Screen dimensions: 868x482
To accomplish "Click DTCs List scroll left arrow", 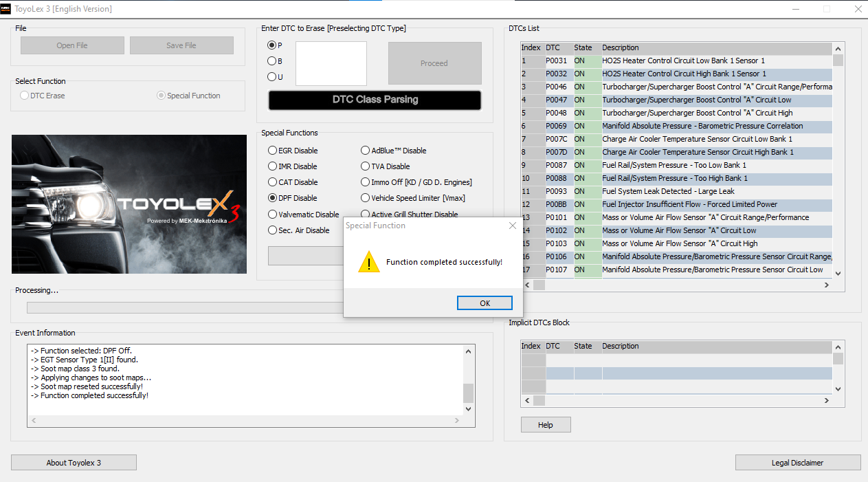I will click(x=527, y=285).
